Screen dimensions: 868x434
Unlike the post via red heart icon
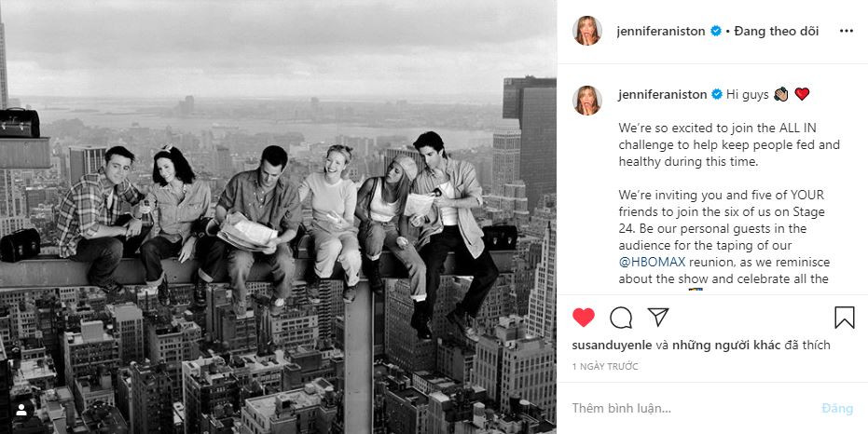pos(583,318)
